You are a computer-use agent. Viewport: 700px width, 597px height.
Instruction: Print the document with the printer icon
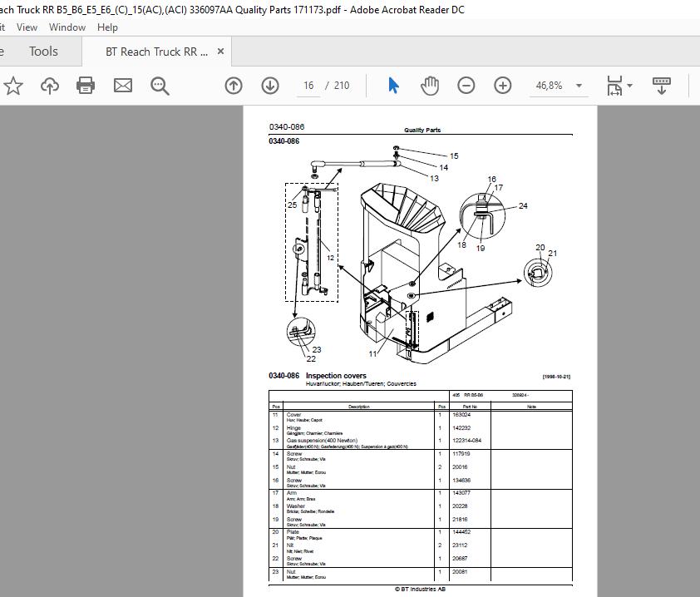86,86
